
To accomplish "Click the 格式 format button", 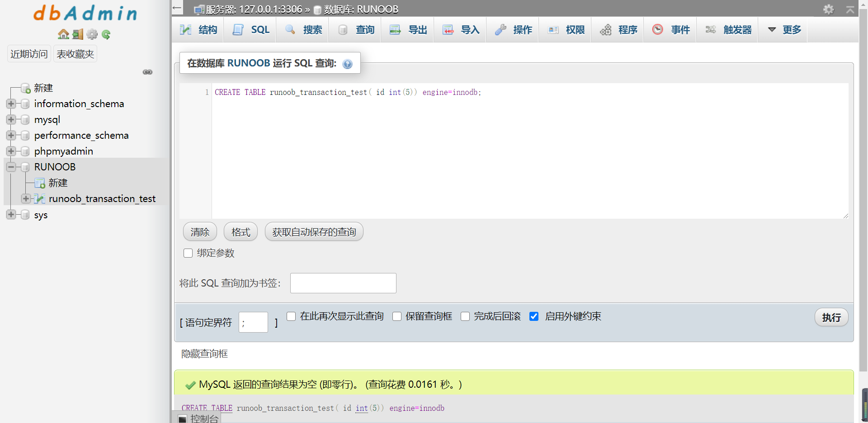I will [241, 232].
